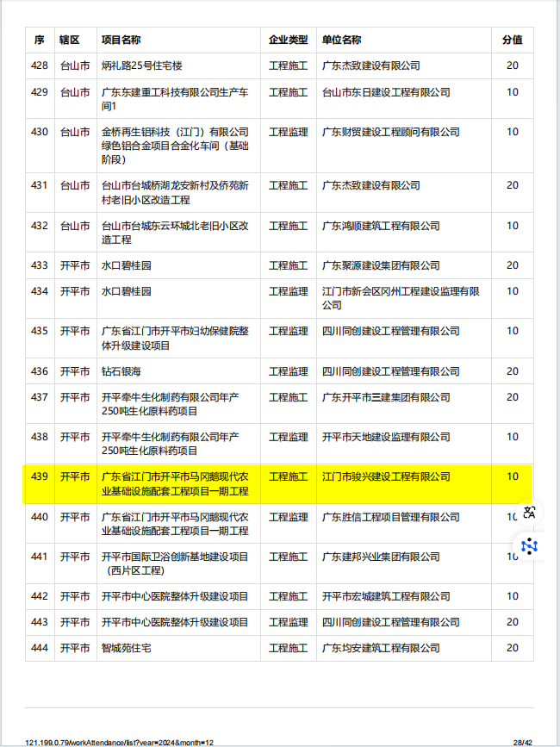Click company 广东胜信工程项目管理有限公司

click(390, 517)
